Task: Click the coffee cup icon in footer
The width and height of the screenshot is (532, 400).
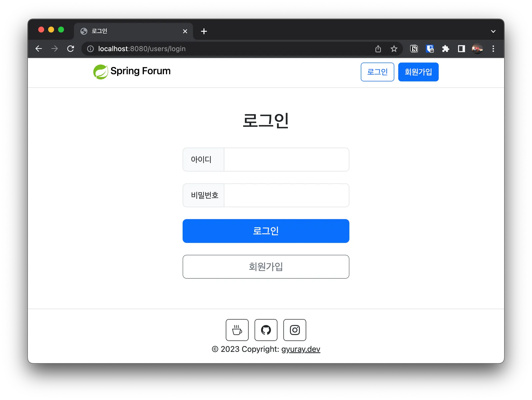Action: point(237,330)
